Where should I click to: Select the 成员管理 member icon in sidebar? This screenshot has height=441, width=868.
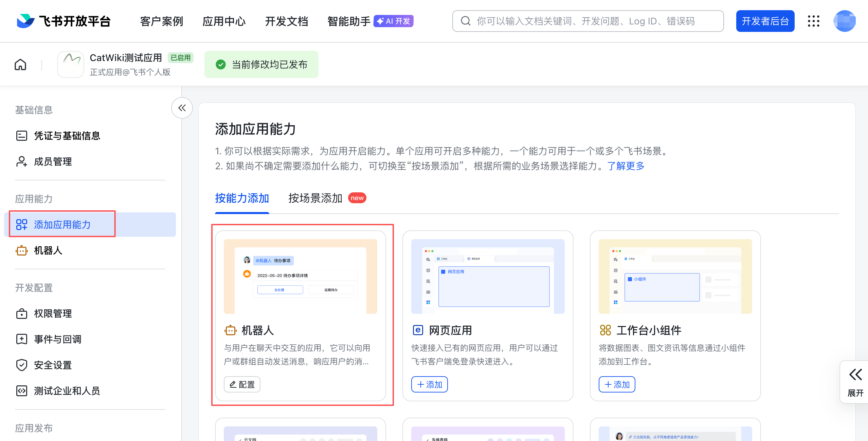point(22,161)
